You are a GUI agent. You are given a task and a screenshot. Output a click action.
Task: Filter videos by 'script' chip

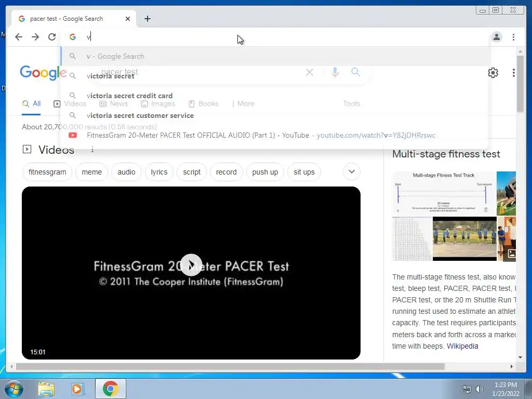pyautogui.click(x=192, y=172)
